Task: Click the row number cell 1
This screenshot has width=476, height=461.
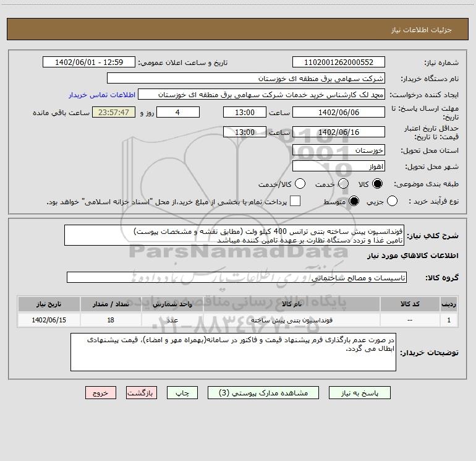Action: (x=449, y=320)
